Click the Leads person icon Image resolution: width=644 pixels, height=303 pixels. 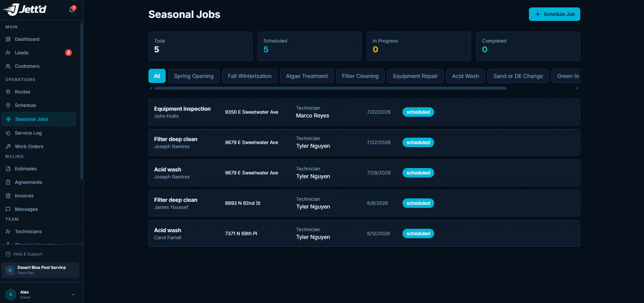[8, 53]
